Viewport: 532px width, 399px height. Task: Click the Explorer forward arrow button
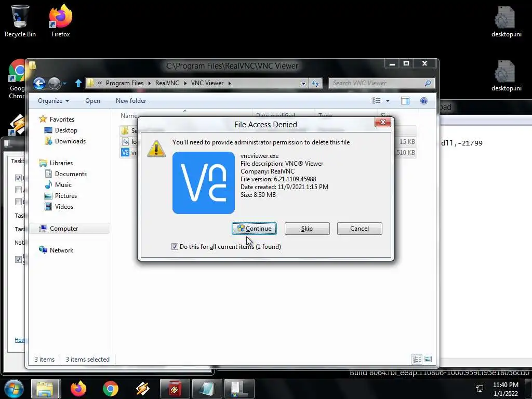(x=54, y=83)
